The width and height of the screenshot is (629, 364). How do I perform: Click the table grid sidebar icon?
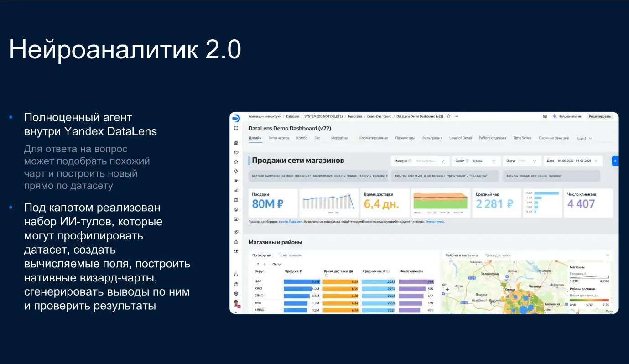(x=236, y=200)
